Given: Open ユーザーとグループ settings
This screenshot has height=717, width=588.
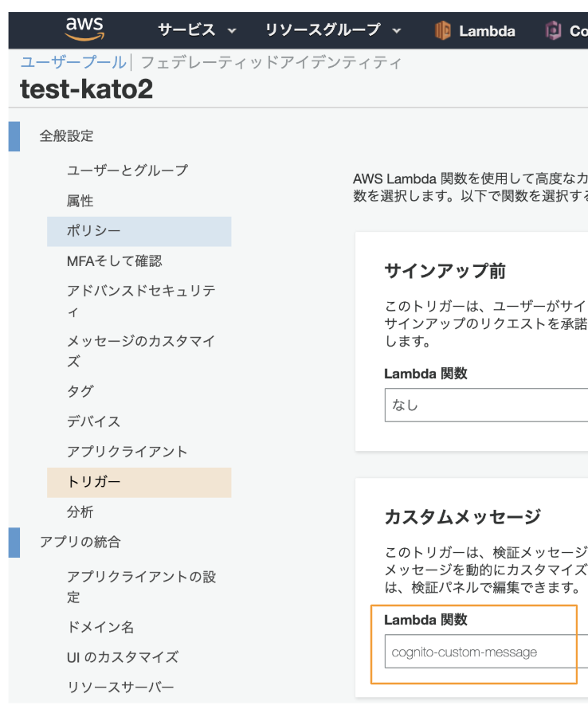Looking at the screenshot, I should click(128, 170).
